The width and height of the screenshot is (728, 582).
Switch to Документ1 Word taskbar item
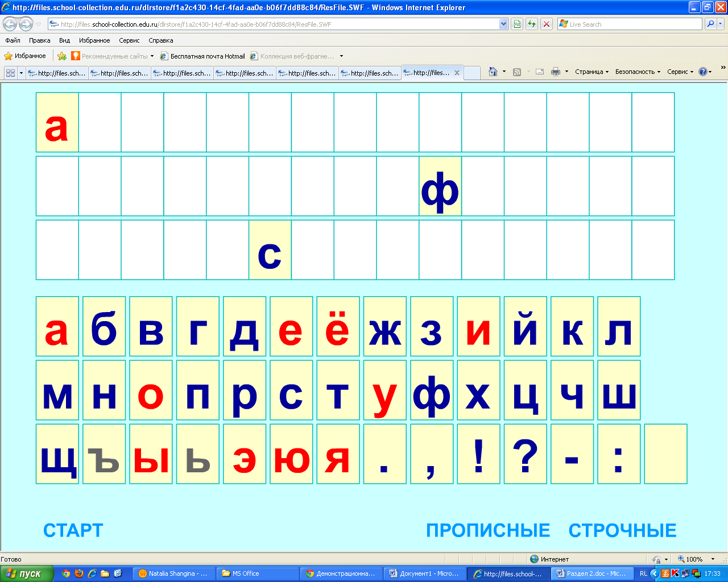[x=425, y=573]
